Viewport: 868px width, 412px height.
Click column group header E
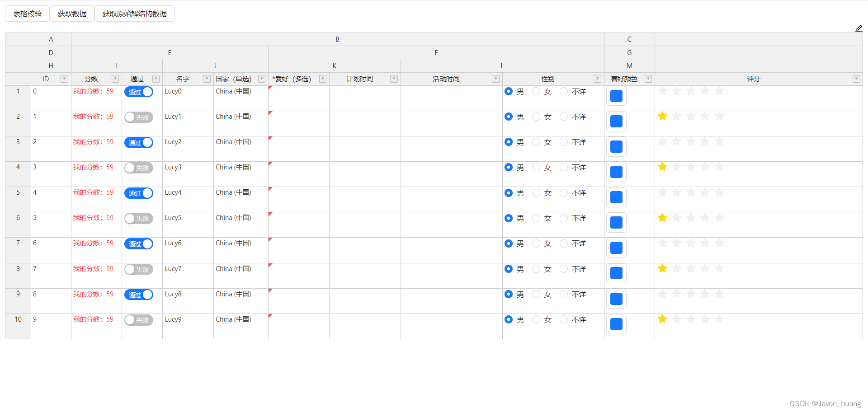pos(170,53)
